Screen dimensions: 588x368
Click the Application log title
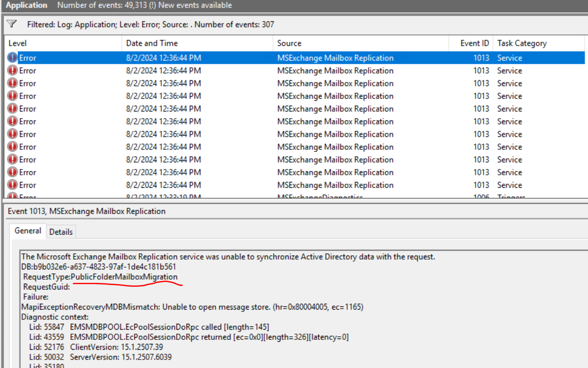(27, 5)
